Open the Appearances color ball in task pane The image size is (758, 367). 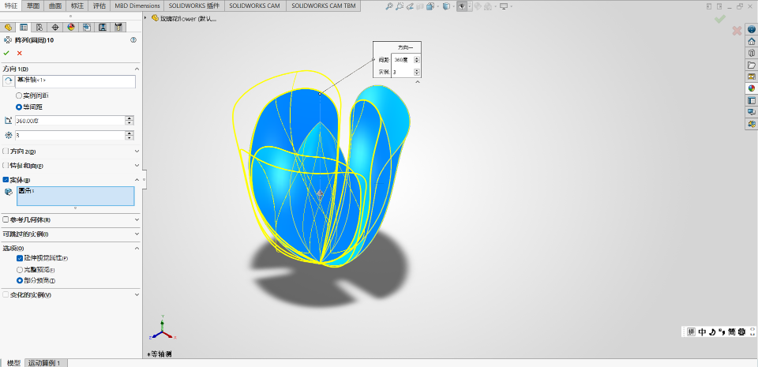click(x=751, y=88)
